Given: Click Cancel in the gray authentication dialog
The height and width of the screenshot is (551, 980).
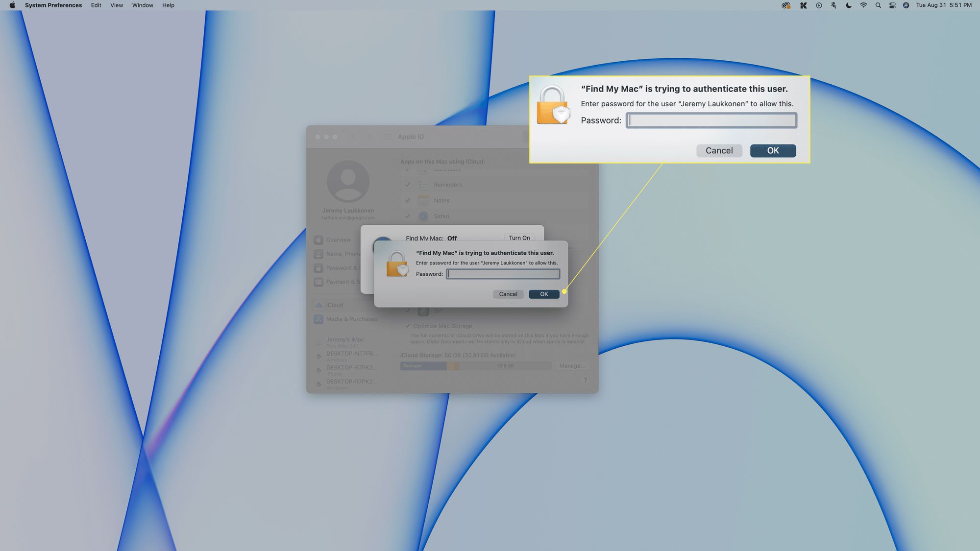Looking at the screenshot, I should pyautogui.click(x=508, y=294).
